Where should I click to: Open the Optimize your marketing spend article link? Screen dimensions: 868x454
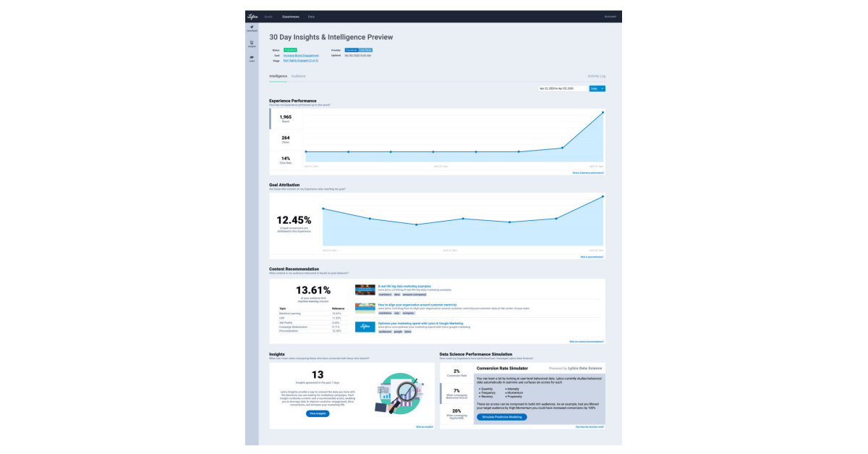421,322
